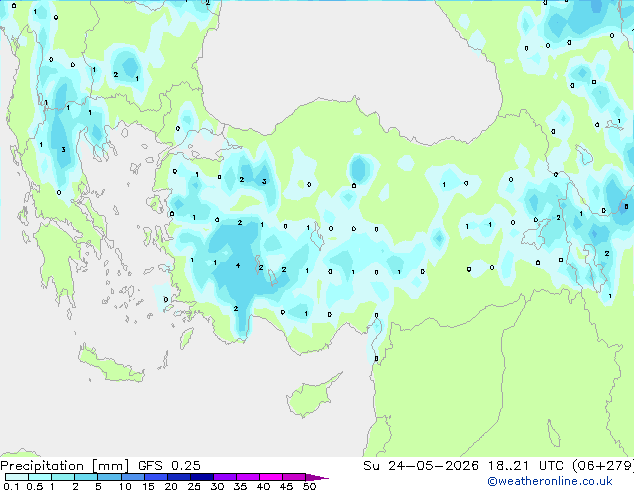The image size is (634, 490).
Task: Click the "50" legend scale label
Action: 309,486
